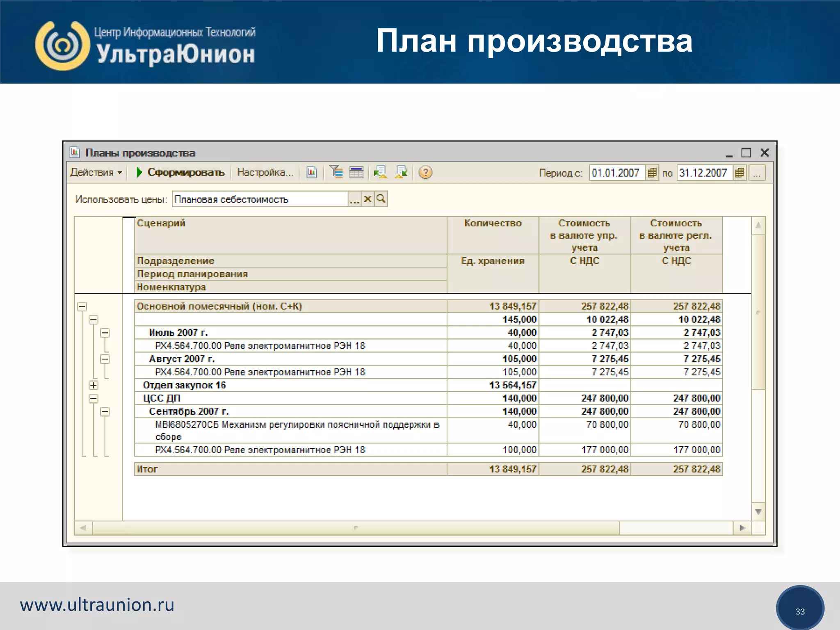840x630 pixels.
Task: Click the Ед. хранения header cell
Action: (493, 274)
